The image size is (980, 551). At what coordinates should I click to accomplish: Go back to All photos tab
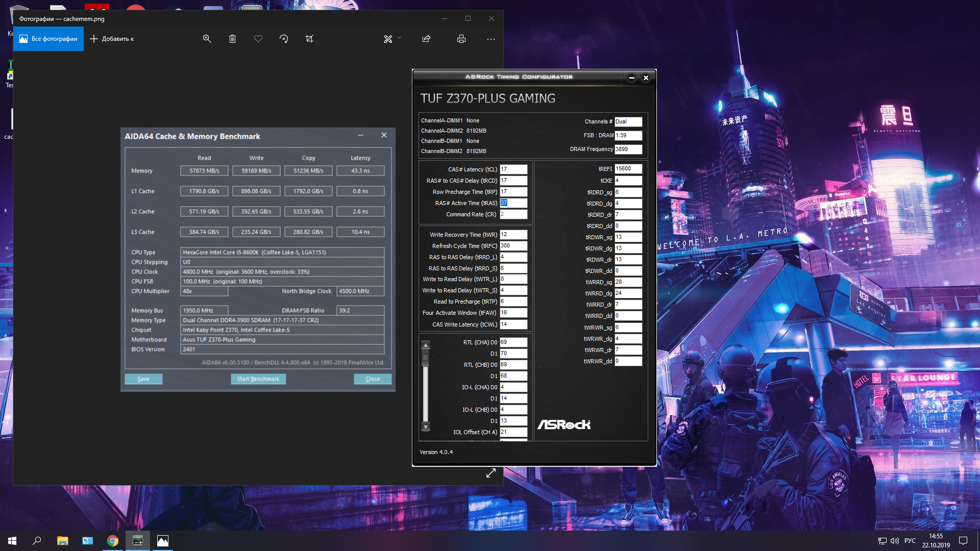coord(48,39)
